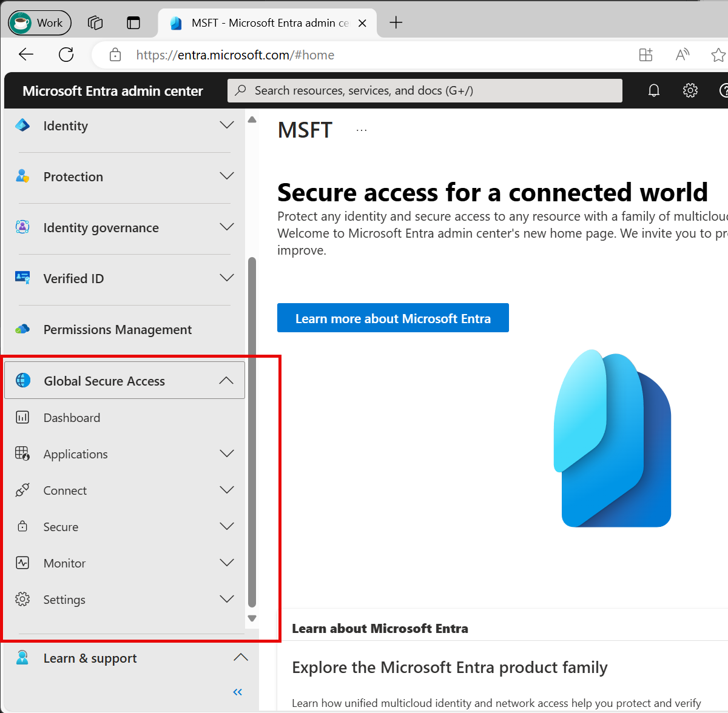
Task: Open the MSFT ellipsis more options
Action: [362, 130]
